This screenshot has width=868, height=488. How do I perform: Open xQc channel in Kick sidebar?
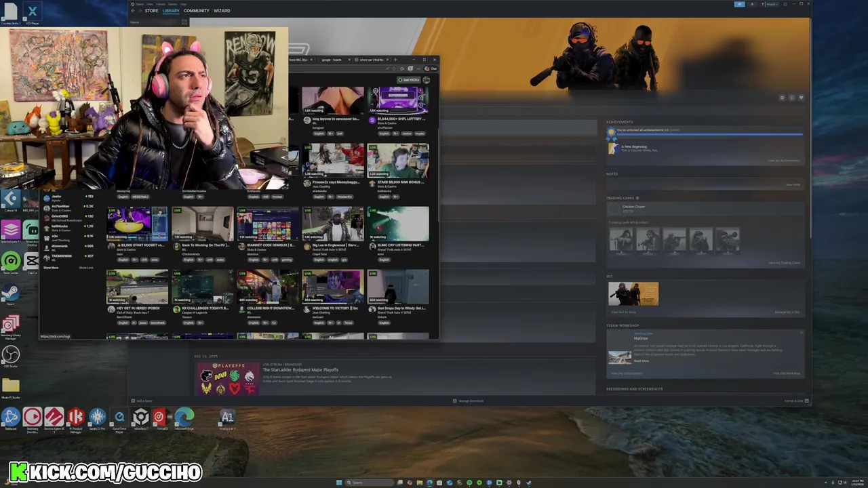69,238
